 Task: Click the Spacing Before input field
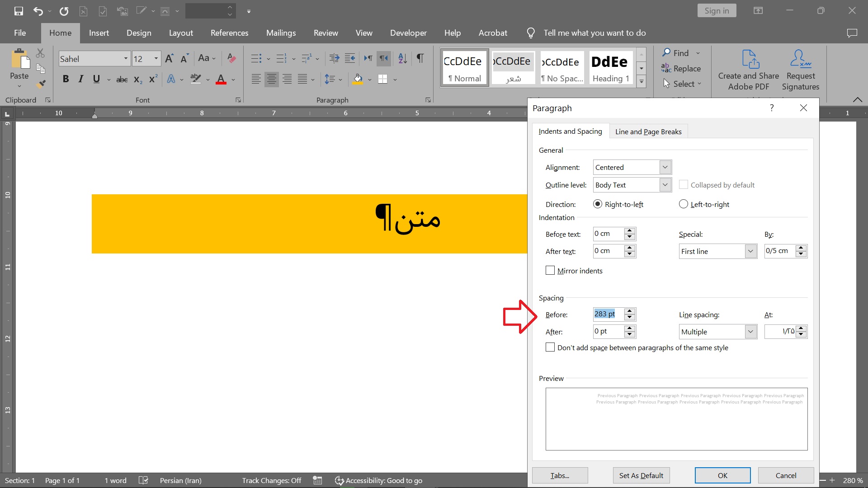pos(609,314)
